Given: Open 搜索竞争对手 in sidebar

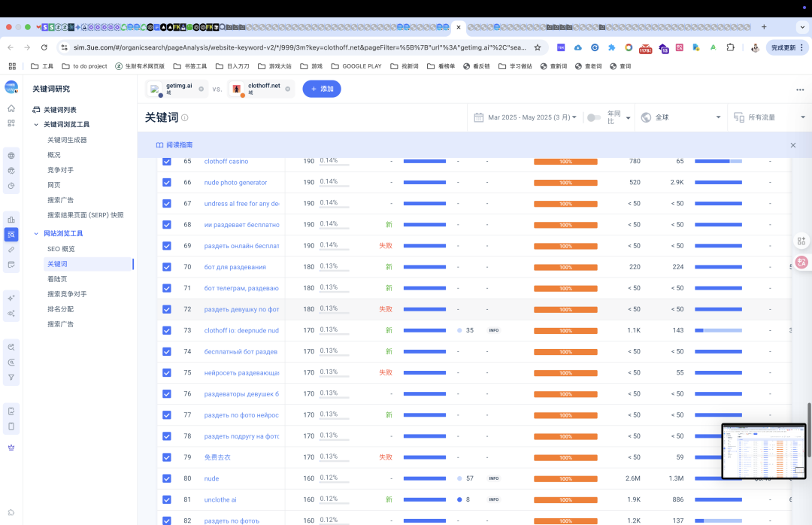Looking at the screenshot, I should 67,294.
